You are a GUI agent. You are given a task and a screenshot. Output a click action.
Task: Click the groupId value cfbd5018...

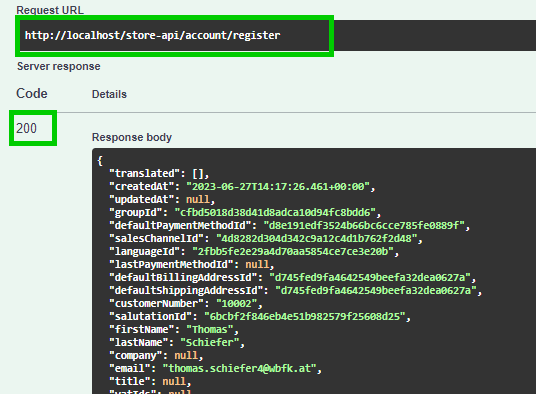coord(275,213)
